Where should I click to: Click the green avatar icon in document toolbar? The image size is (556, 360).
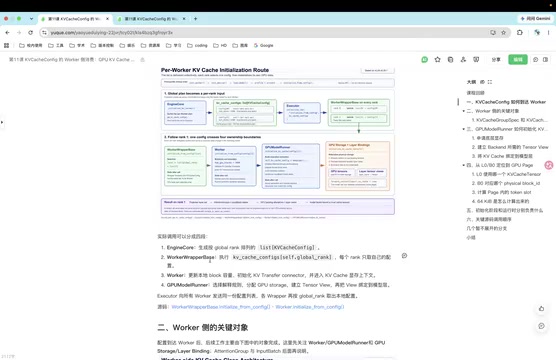(424, 60)
